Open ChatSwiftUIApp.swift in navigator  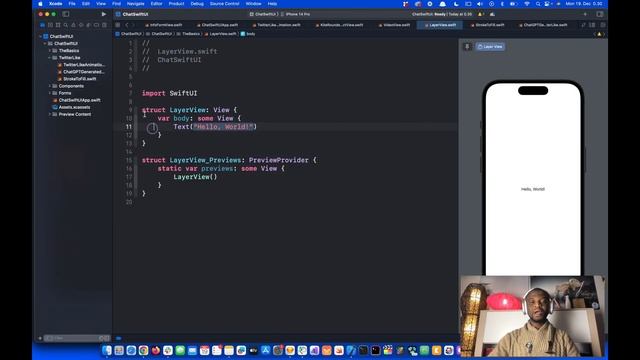pos(76,100)
